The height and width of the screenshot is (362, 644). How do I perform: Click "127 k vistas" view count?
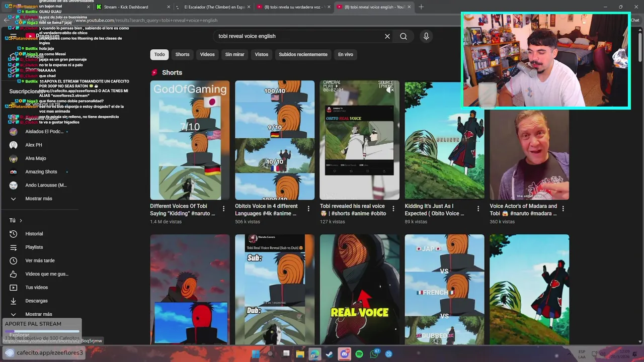[x=333, y=222]
